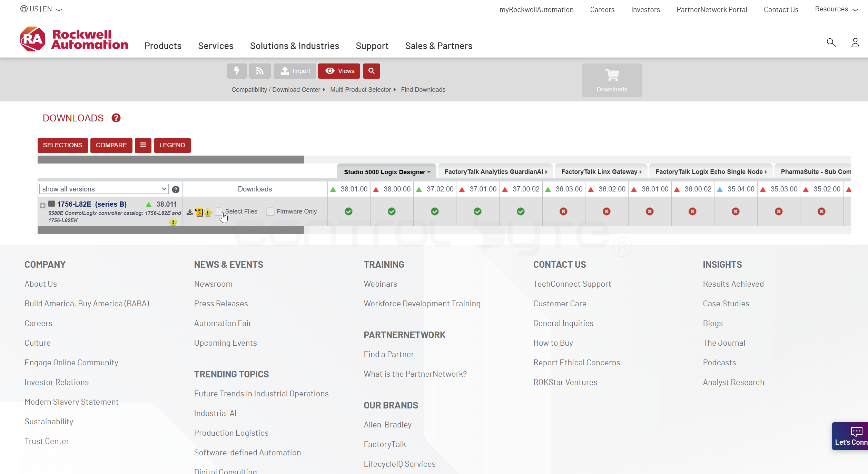This screenshot has width=868, height=474.
Task: Open the US | EN language selector
Action: (41, 9)
